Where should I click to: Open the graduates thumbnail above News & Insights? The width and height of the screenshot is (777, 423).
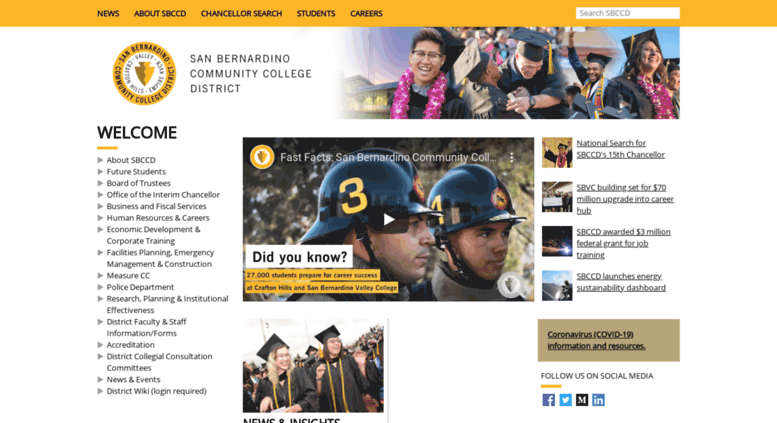tap(313, 366)
